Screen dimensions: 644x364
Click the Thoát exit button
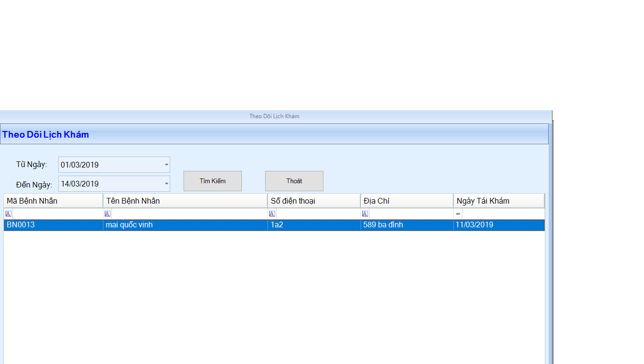click(x=294, y=181)
